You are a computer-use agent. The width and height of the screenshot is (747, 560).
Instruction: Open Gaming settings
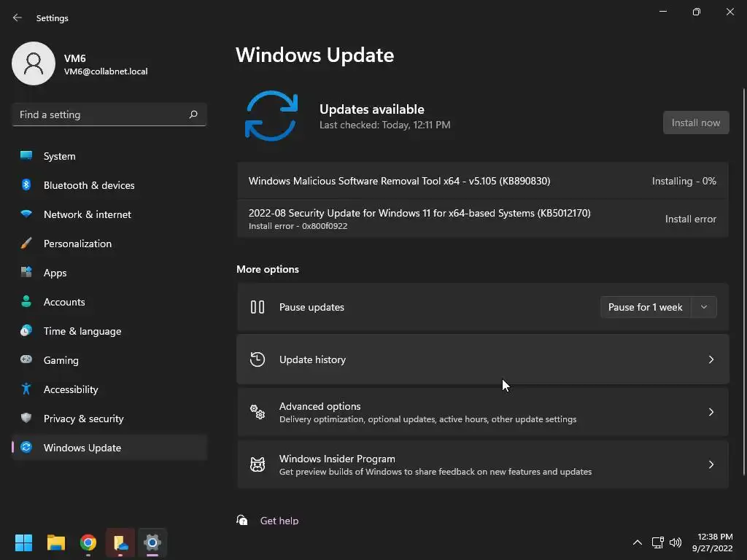click(109, 360)
